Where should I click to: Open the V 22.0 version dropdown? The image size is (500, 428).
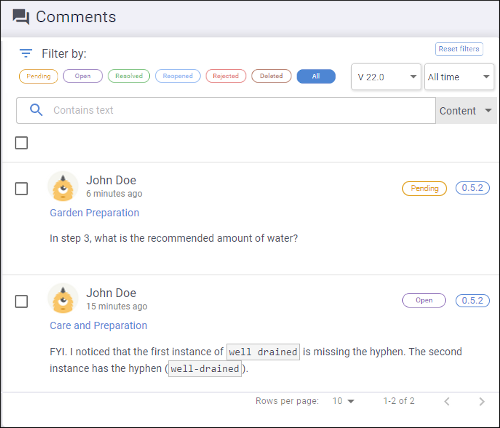tap(386, 77)
